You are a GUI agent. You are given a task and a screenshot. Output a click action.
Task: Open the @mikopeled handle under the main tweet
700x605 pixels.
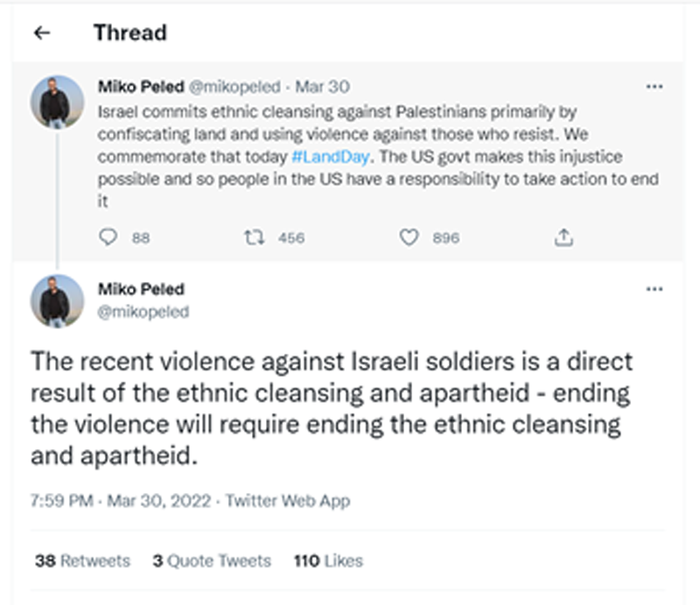pos(143,312)
